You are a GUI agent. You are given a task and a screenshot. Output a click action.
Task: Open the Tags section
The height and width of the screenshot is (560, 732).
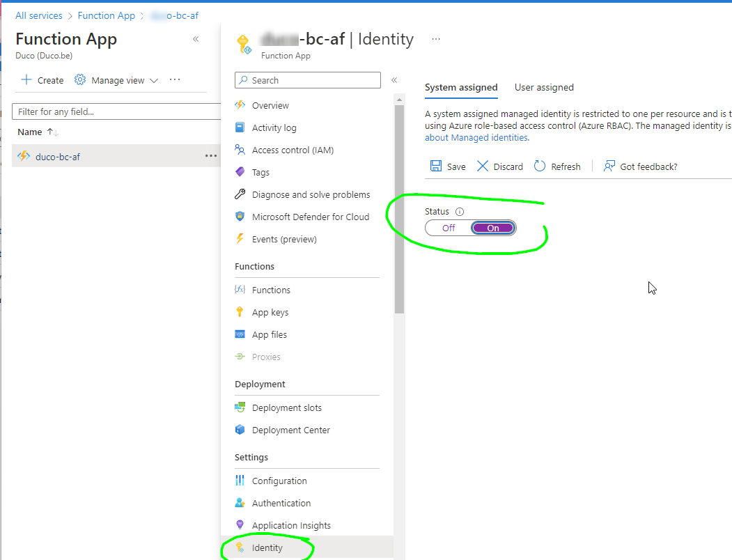(x=260, y=172)
